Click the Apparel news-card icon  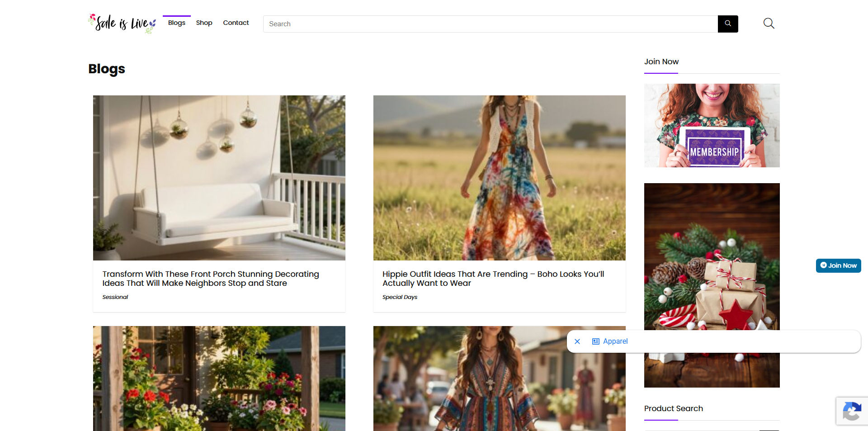pyautogui.click(x=596, y=341)
